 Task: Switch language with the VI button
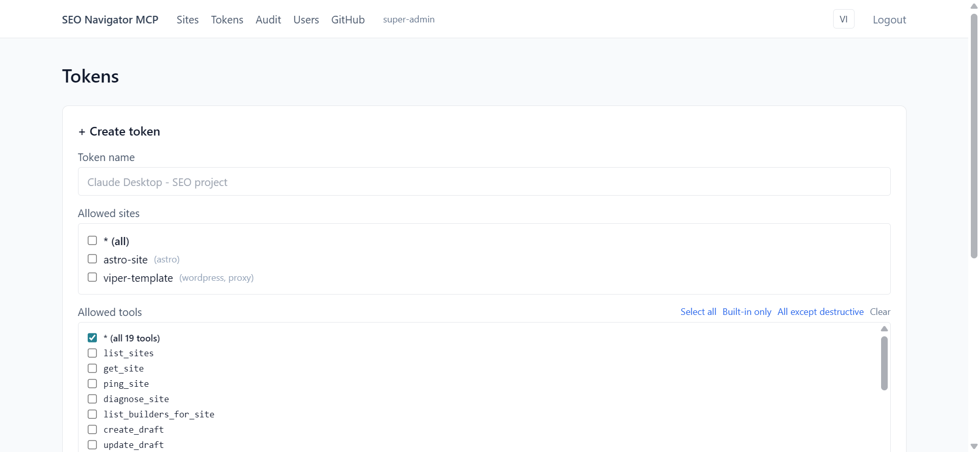tap(843, 19)
